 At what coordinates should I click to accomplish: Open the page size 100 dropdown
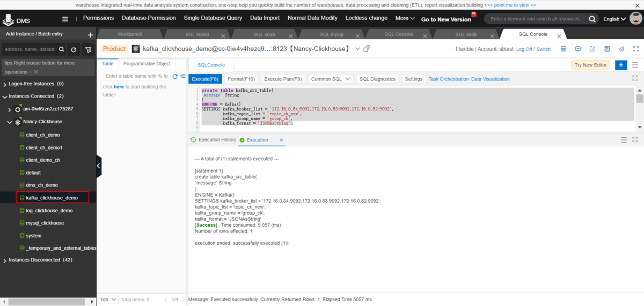click(107, 300)
